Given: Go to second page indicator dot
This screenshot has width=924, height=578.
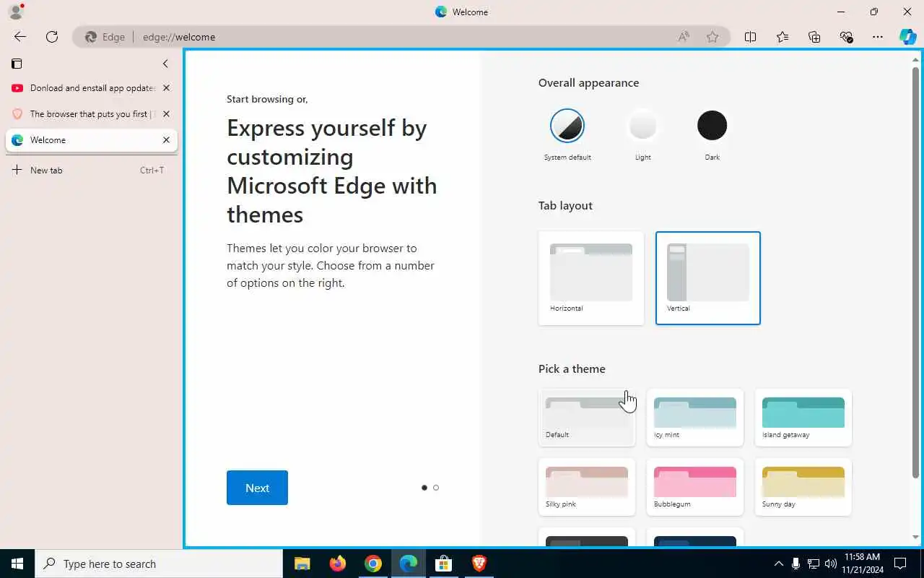Looking at the screenshot, I should tap(436, 488).
